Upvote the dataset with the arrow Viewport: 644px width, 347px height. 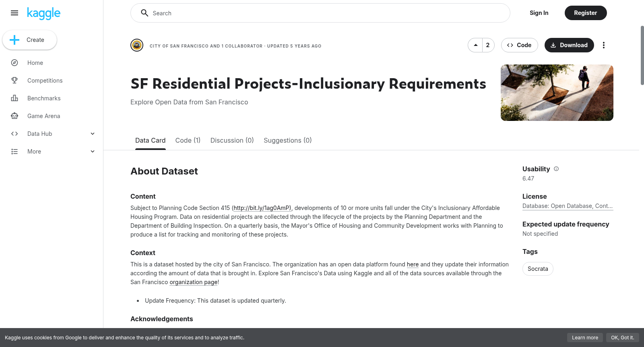[x=476, y=45]
